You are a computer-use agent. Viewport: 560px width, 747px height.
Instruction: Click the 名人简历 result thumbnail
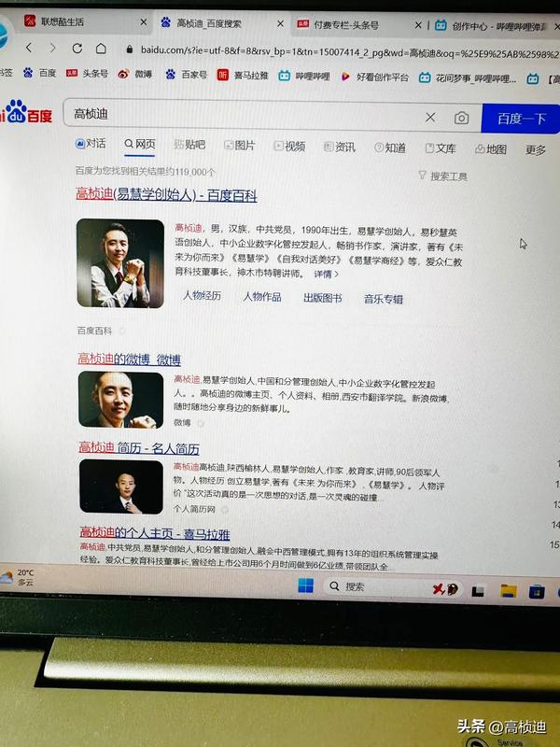[x=121, y=486]
